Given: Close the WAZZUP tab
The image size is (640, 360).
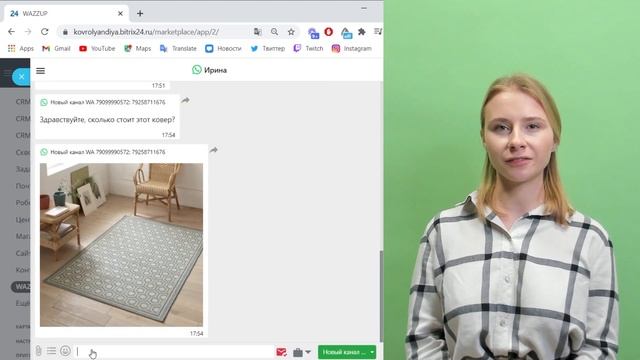Looking at the screenshot, I should point(120,13).
